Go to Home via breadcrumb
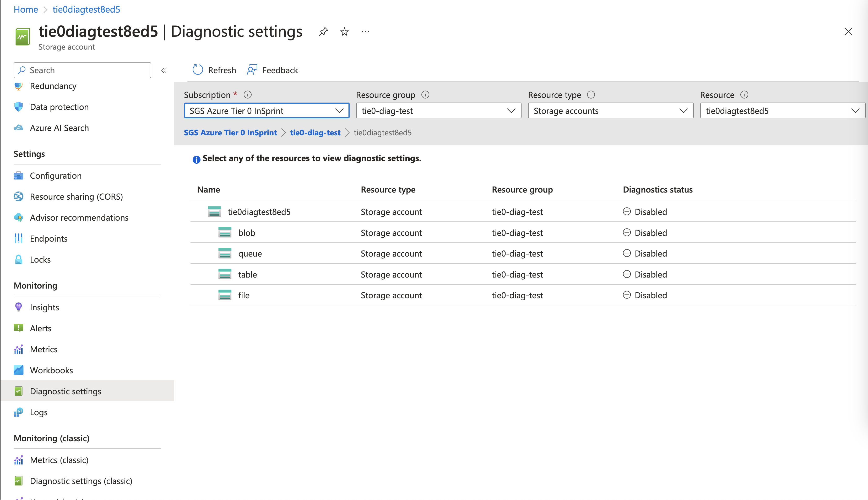The width and height of the screenshot is (868, 500). 26,9
